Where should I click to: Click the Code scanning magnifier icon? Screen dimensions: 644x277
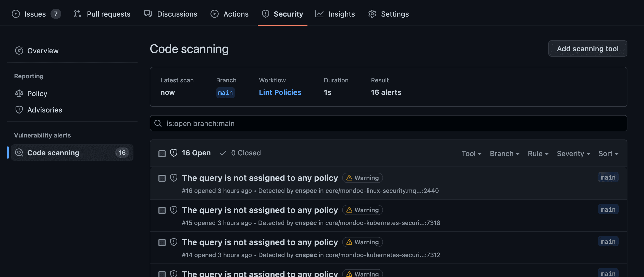pyautogui.click(x=19, y=153)
